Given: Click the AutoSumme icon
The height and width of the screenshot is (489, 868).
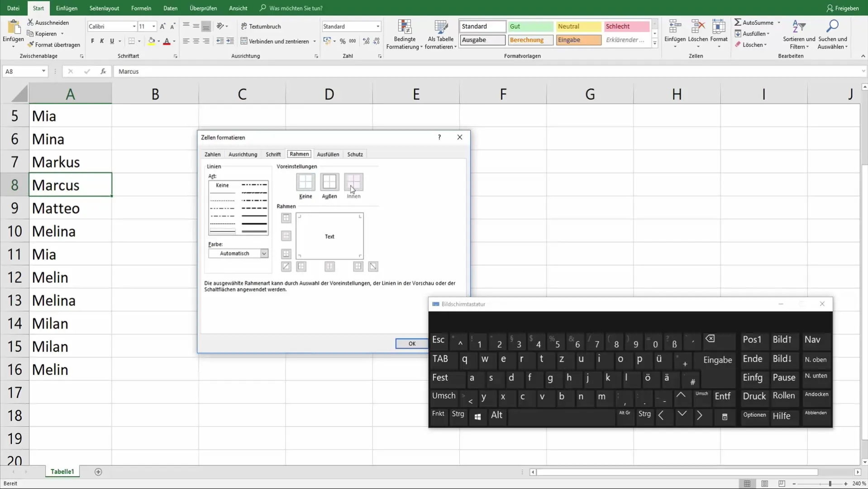Looking at the screenshot, I should [738, 23].
